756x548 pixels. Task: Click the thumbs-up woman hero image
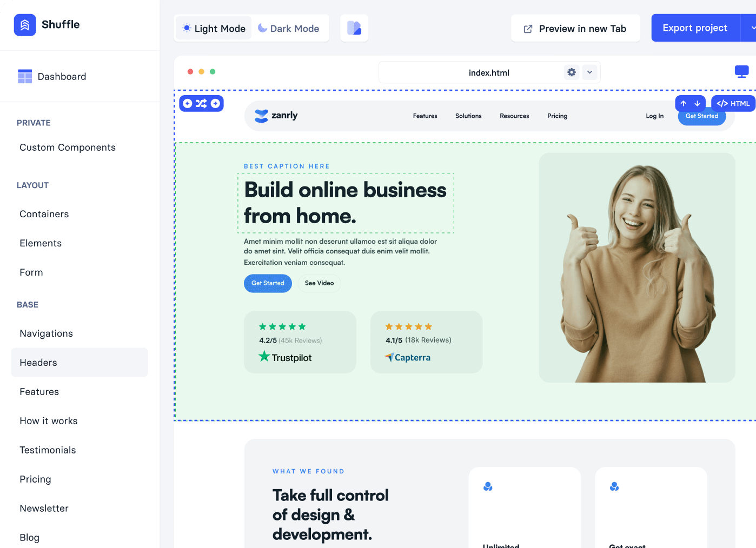click(x=637, y=268)
